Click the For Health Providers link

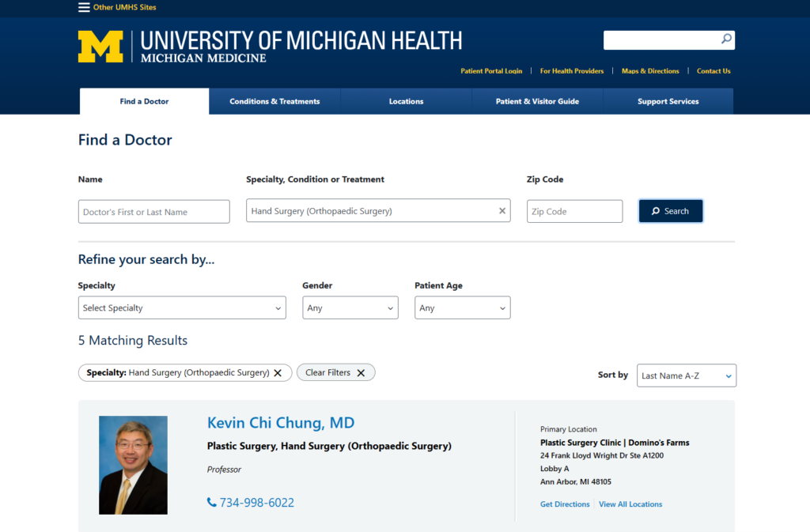572,71
